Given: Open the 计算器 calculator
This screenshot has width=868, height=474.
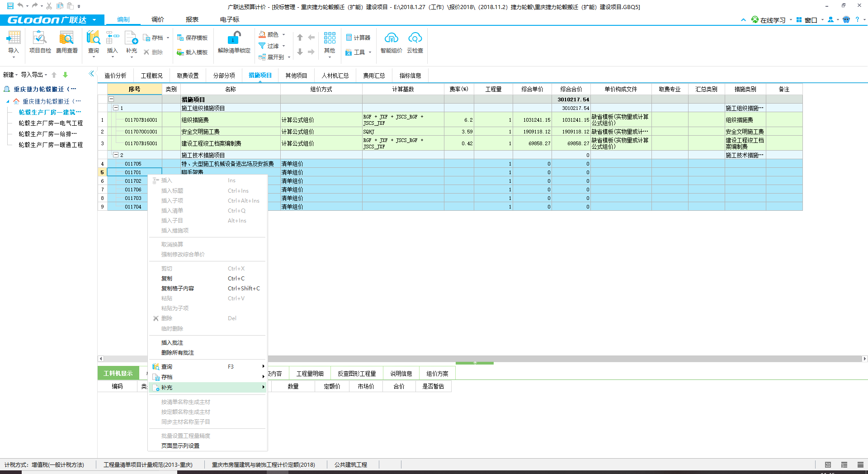Looking at the screenshot, I should point(358,38).
